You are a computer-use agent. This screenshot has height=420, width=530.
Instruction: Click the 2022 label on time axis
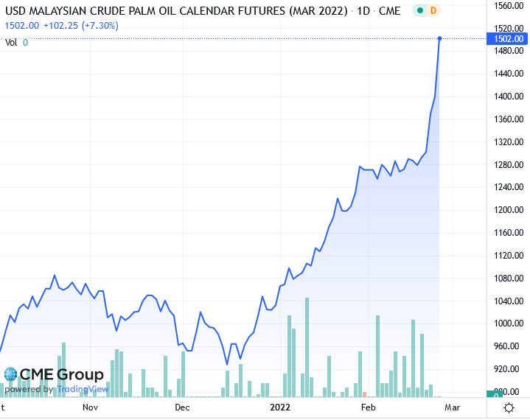pyautogui.click(x=280, y=407)
